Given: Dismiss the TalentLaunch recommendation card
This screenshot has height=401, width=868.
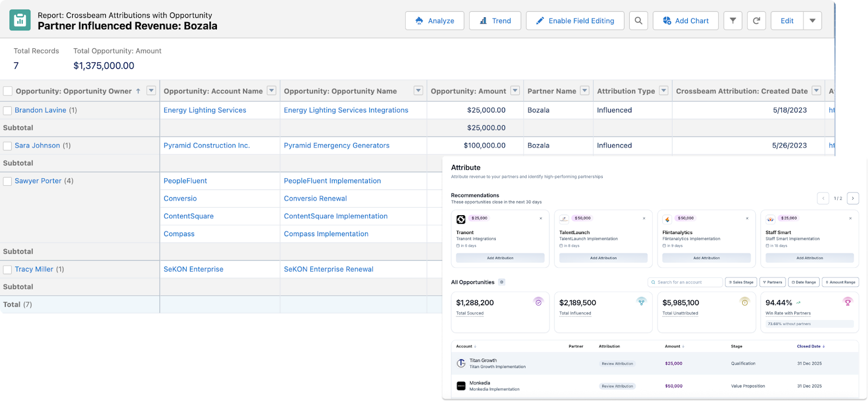Looking at the screenshot, I should point(644,218).
